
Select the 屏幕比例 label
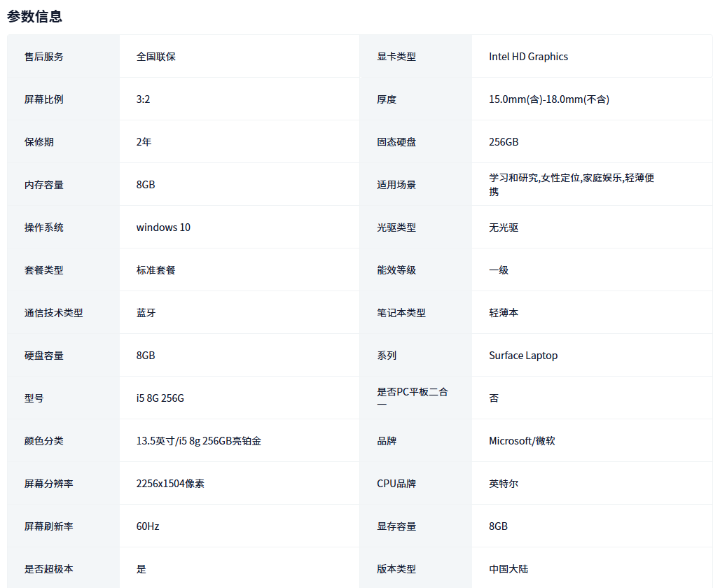point(43,99)
